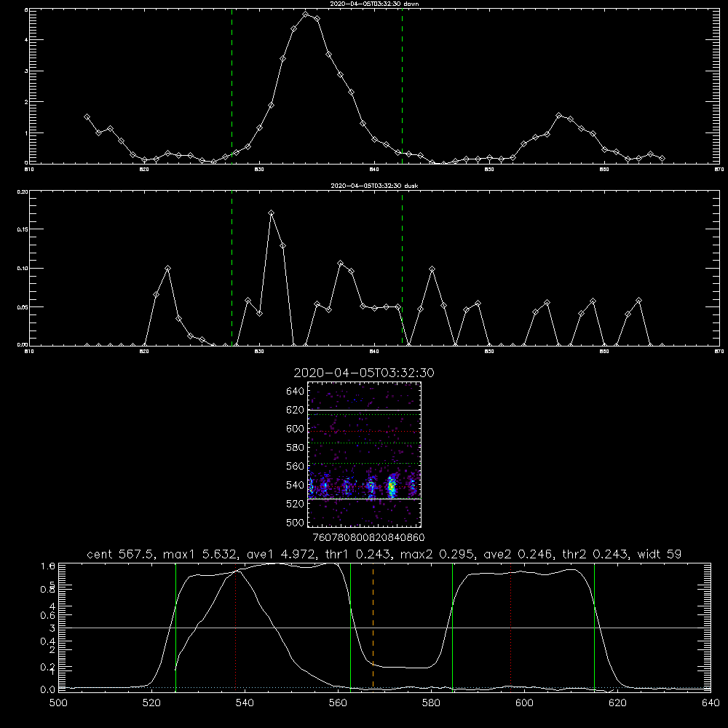Click the dusk plot y-axis label '0.10'
Viewport: 728px width, 728px height.
coord(23,269)
